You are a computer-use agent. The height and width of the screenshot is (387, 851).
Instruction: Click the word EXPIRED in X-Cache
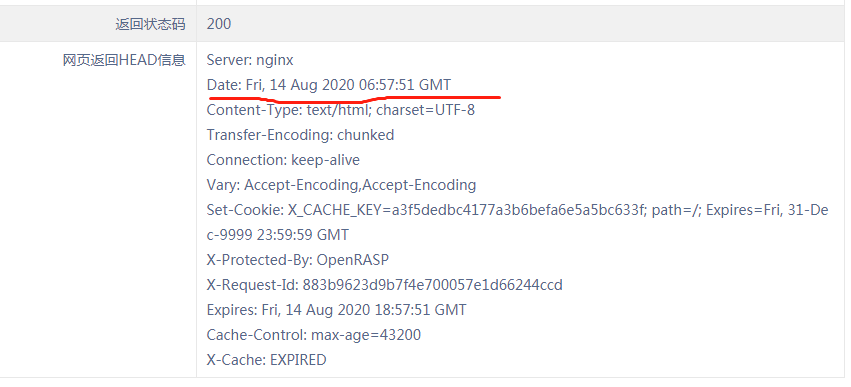298,360
